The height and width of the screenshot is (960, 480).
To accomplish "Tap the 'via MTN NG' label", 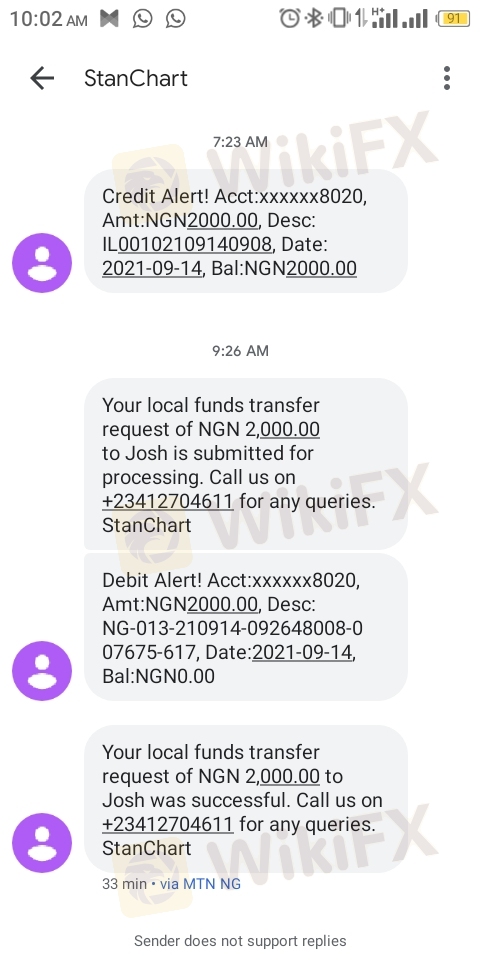I will click(200, 884).
